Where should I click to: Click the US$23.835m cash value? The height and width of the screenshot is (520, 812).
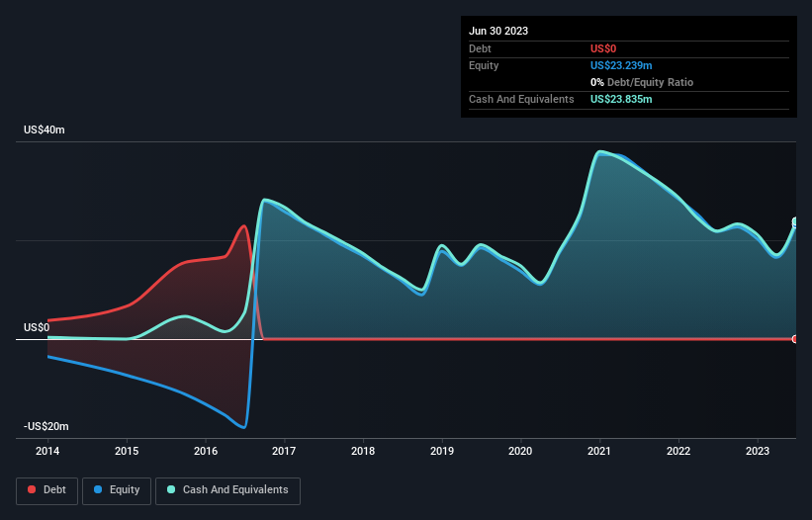621,99
